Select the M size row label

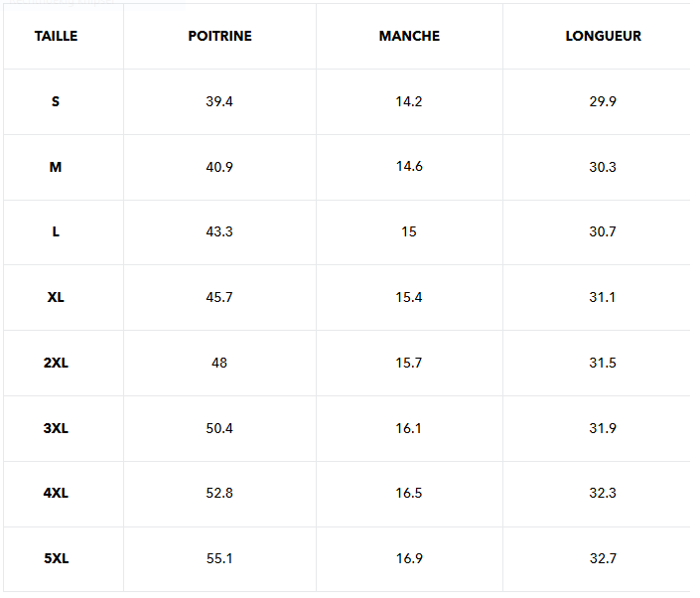[x=56, y=167]
